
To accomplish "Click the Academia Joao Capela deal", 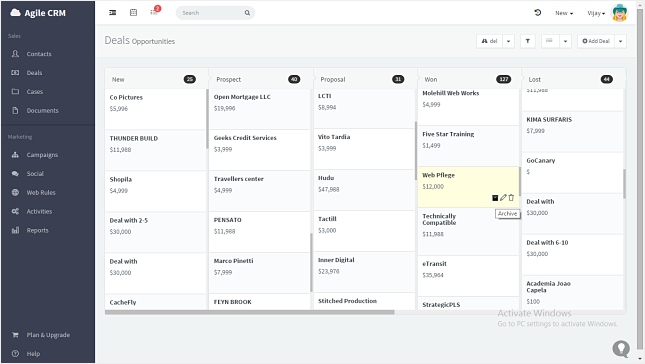I will coord(573,292).
